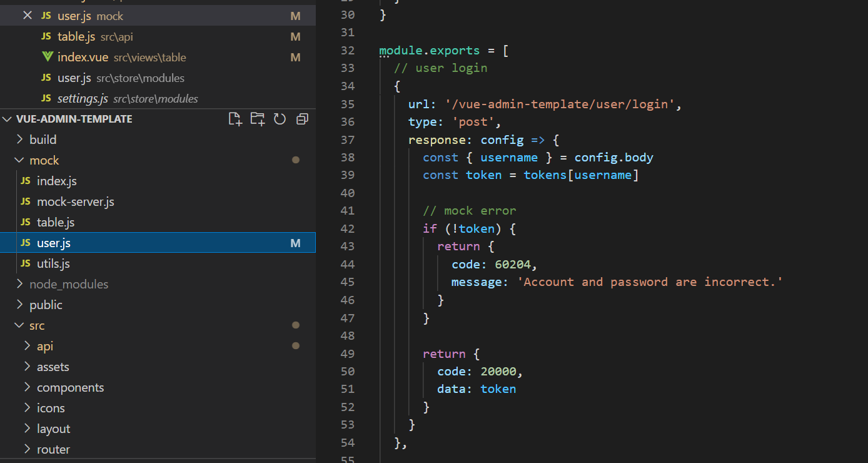
Task: Expand the build folder
Action: [158, 140]
